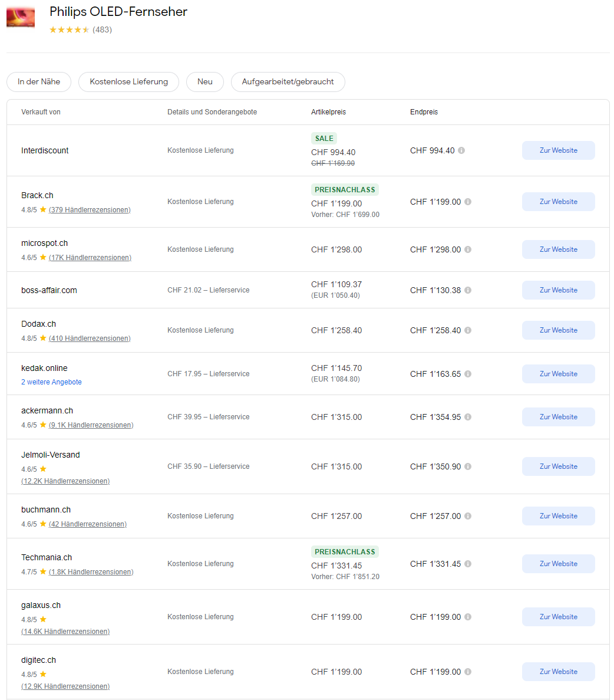The image size is (614, 700).
Task: Toggle 'Aufgearbeitet/gebraucht' filter chip
Action: tap(288, 82)
